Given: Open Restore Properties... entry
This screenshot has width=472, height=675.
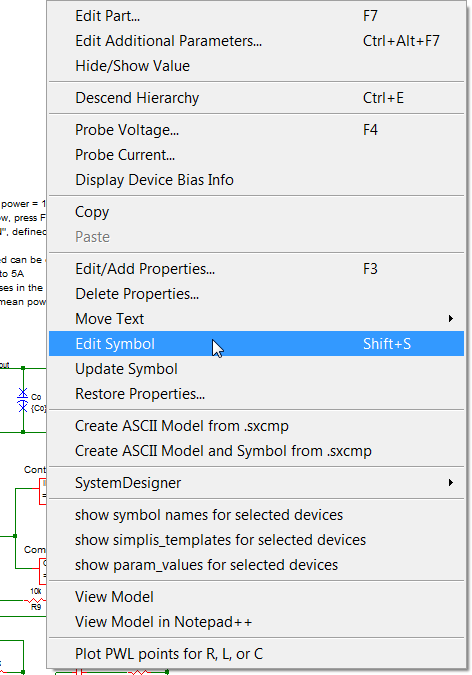Looking at the screenshot, I should point(256,394).
